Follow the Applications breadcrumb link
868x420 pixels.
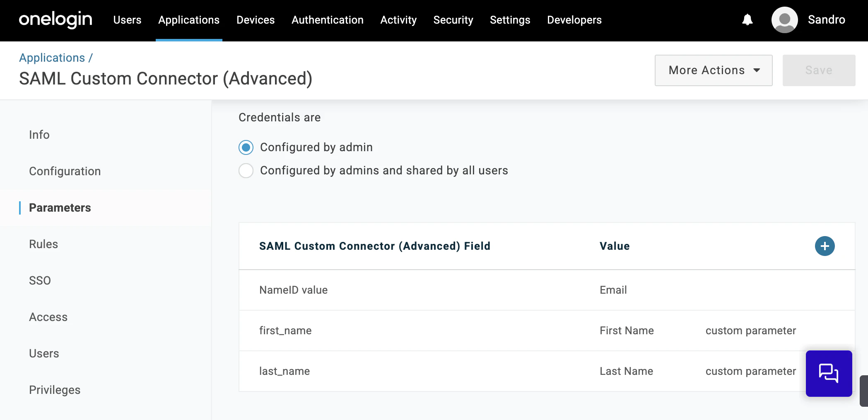coord(52,58)
